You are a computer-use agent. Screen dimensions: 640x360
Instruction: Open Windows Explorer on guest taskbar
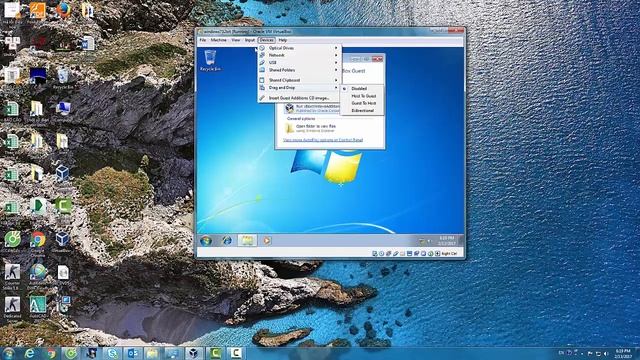247,240
